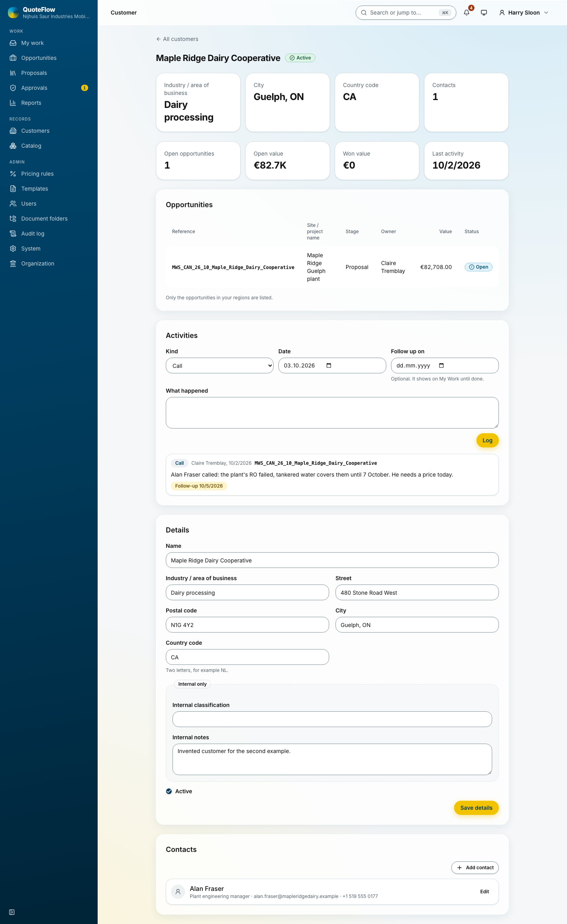Click the City input Guelph, ON
This screenshot has width=567, height=924.
[417, 625]
